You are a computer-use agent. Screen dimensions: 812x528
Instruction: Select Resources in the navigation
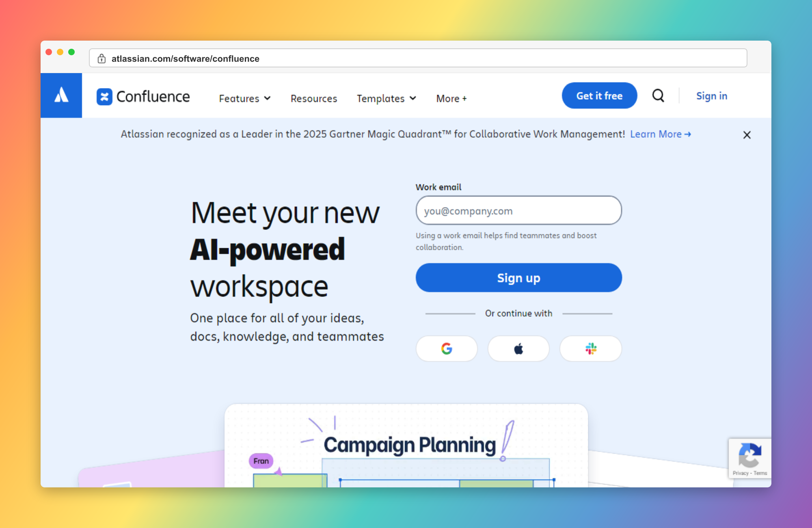point(313,98)
